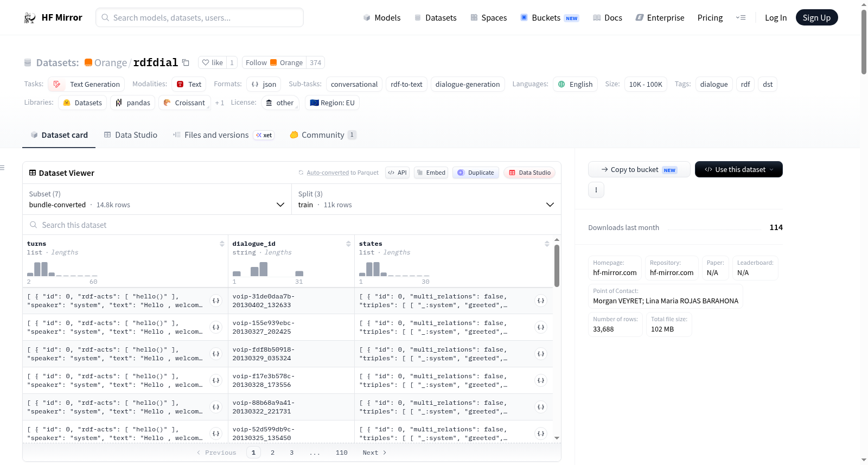Open the API button in Dataset Viewer
The width and height of the screenshot is (868, 465).
(x=397, y=173)
